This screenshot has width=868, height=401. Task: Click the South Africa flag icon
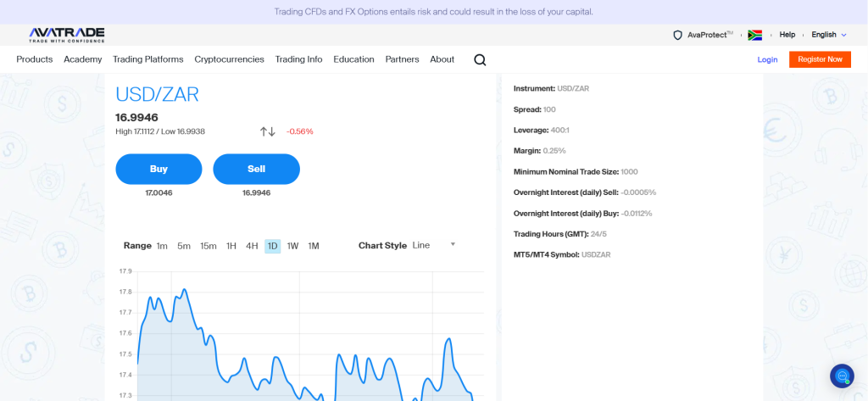pyautogui.click(x=755, y=35)
